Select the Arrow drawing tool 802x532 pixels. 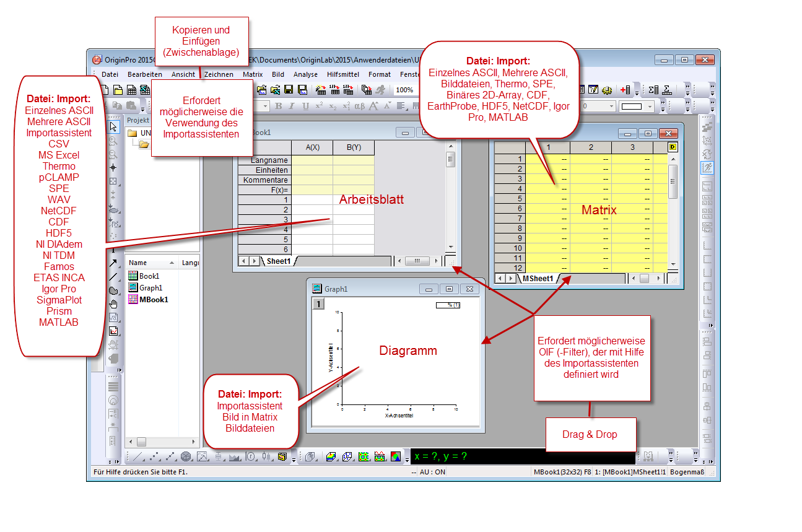113,263
